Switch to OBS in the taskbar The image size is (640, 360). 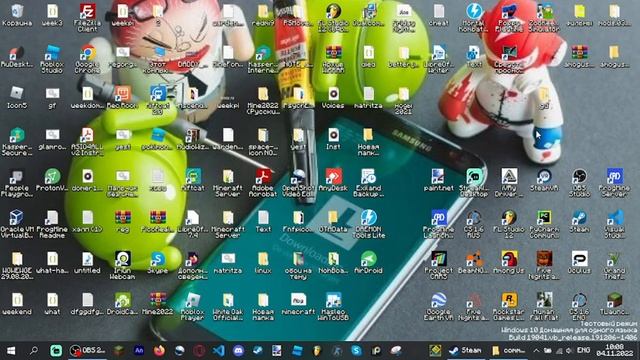coord(87,350)
